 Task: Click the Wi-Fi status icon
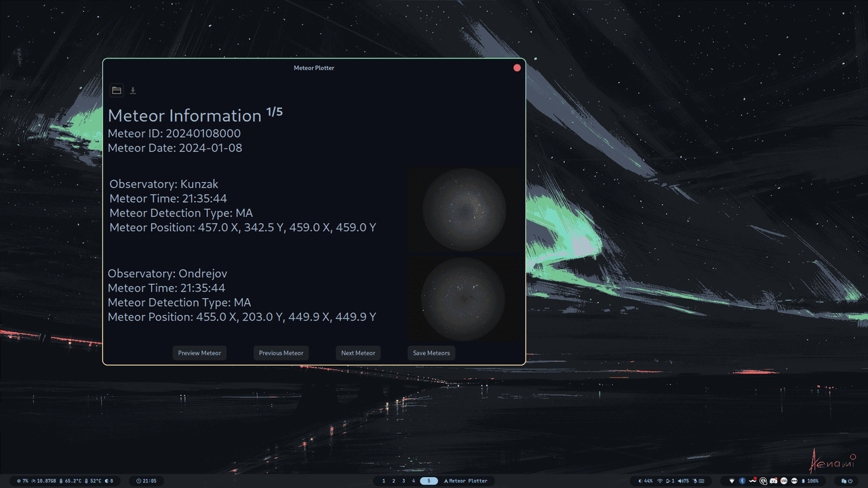click(x=660, y=481)
